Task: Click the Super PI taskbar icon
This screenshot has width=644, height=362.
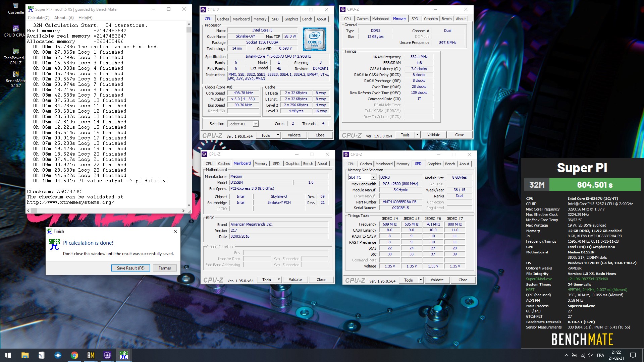Action: [124, 355]
